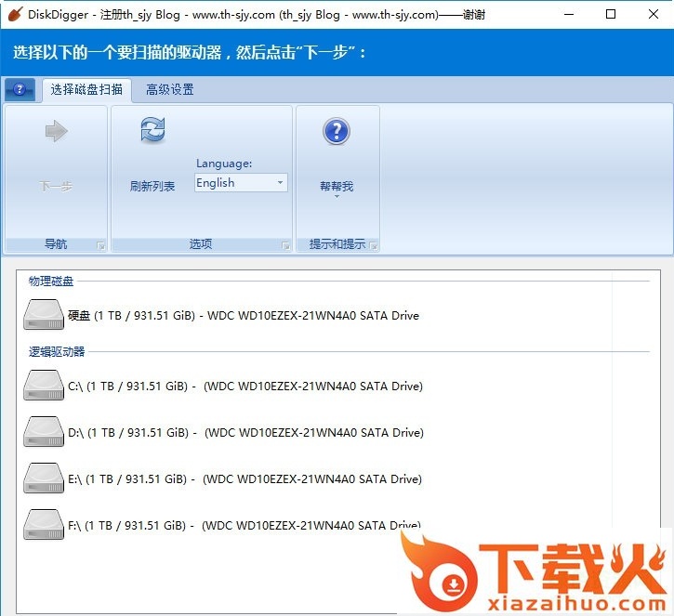Switch to the 高级设置 tab
Viewport: 674px width, 616px height.
(170, 90)
